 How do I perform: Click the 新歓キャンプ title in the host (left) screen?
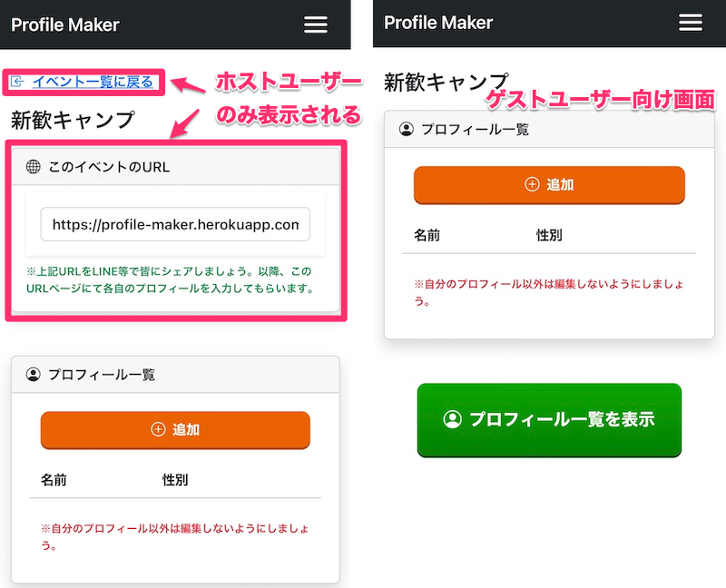[73, 120]
